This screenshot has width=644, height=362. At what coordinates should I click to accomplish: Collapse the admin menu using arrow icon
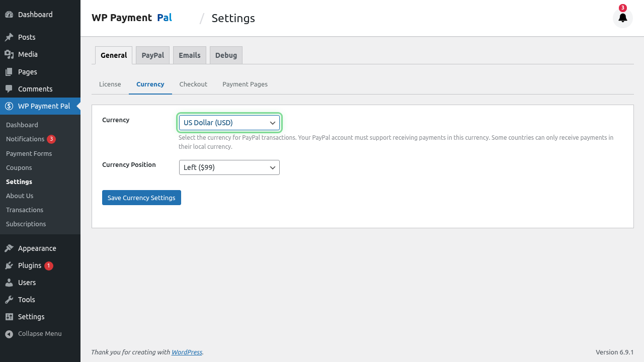point(9,334)
